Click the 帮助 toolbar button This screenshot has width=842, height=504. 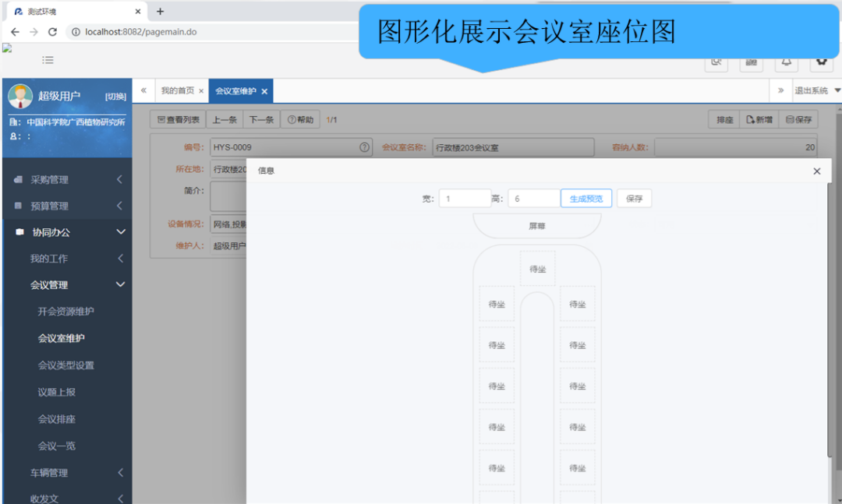click(x=300, y=120)
